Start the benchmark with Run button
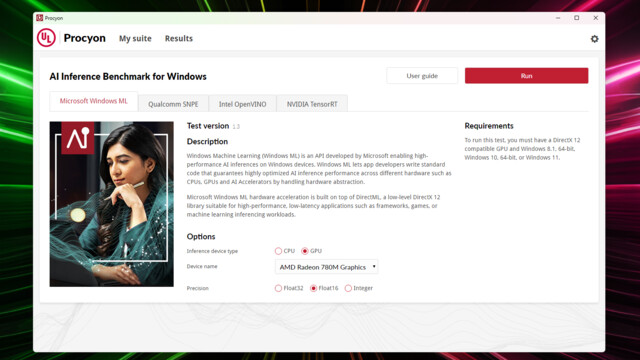Viewport: 640px width, 360px height. 527,76
